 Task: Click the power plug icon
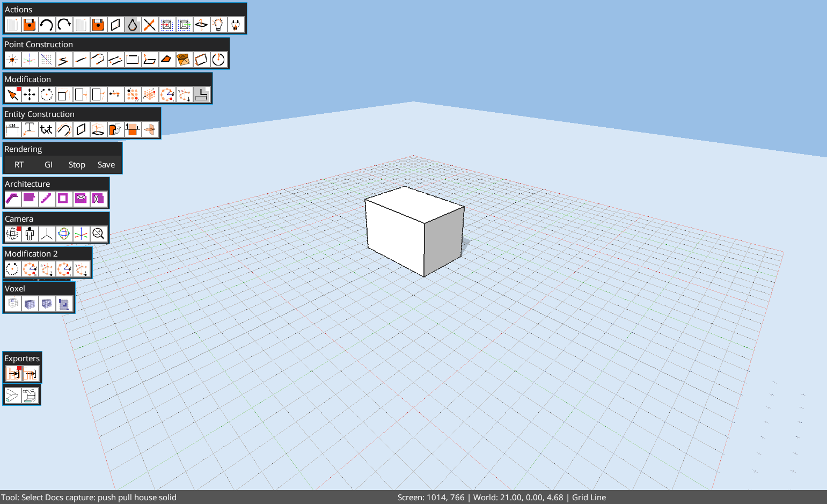click(x=236, y=25)
